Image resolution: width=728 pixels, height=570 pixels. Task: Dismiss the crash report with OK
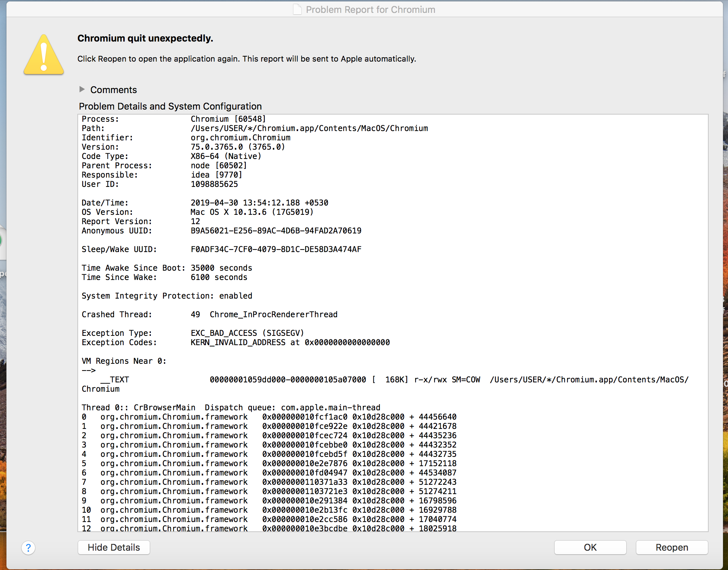pos(590,547)
